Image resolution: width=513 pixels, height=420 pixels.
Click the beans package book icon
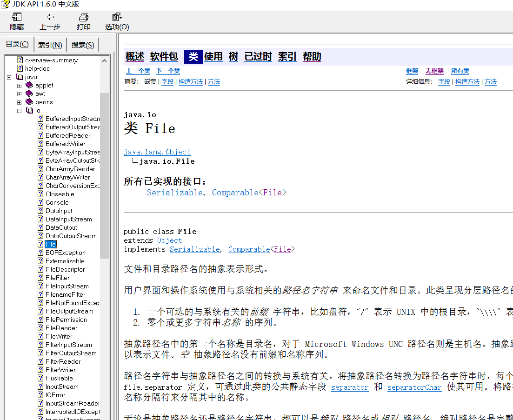tap(29, 102)
